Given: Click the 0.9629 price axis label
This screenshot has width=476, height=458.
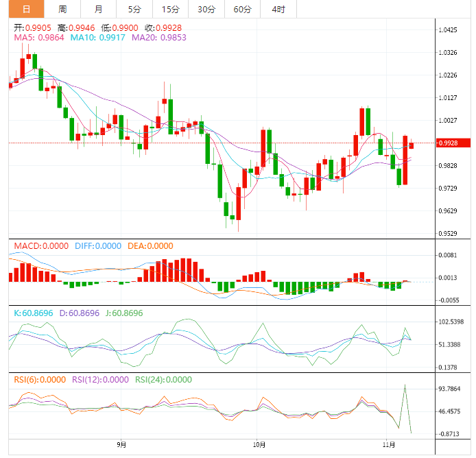Looking at the screenshot, I should pyautogui.click(x=448, y=211).
